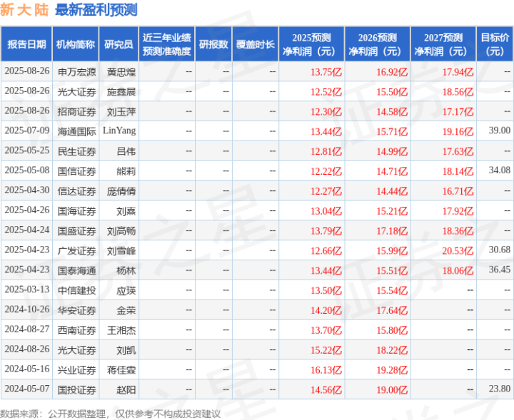
Task: Select the 国海证券 institution cell
Action: click(76, 211)
